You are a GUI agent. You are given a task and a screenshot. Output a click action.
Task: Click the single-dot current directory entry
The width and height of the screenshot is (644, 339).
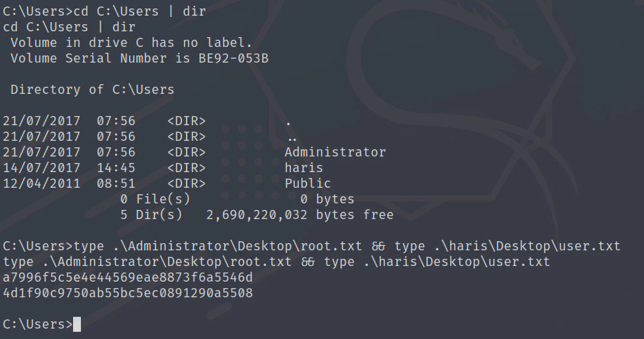coord(288,121)
